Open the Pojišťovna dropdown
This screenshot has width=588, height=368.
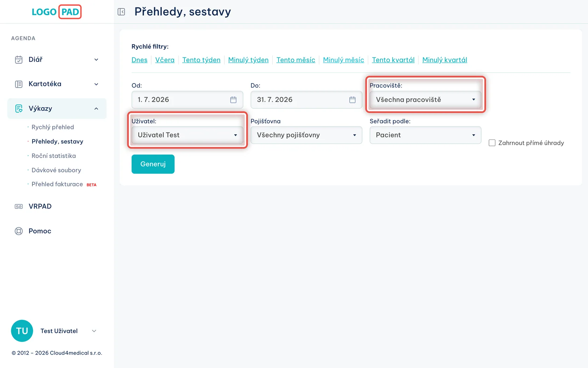[x=306, y=135]
